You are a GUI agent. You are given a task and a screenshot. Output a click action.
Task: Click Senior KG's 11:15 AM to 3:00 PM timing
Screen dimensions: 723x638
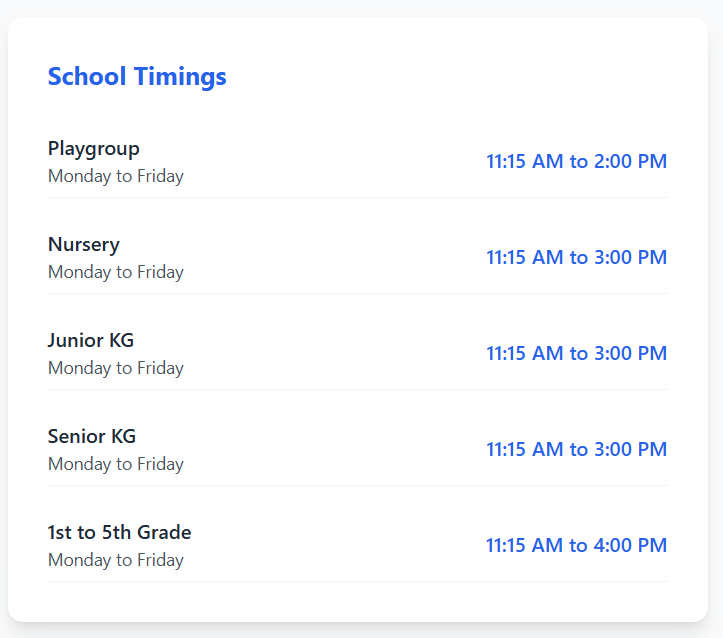[x=576, y=449]
